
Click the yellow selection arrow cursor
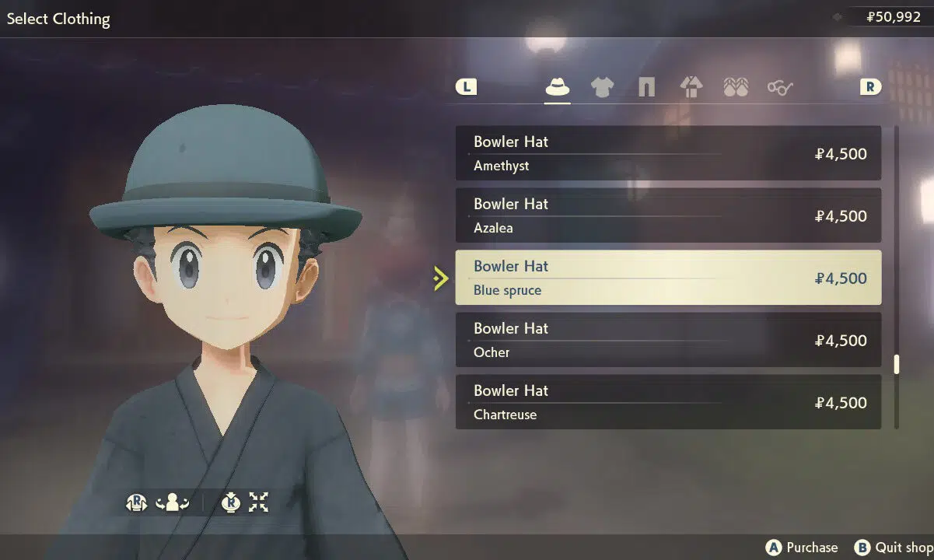[441, 278]
